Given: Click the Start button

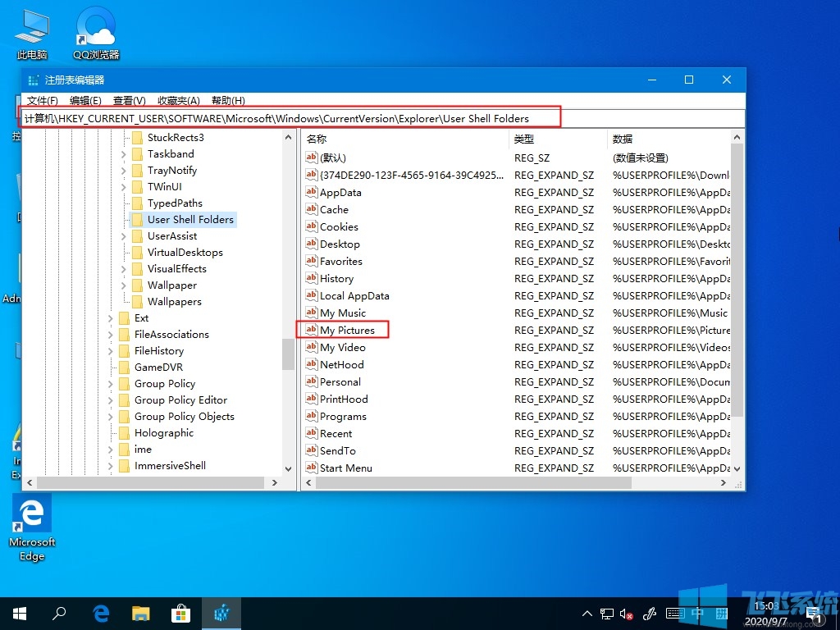Looking at the screenshot, I should [x=18, y=613].
